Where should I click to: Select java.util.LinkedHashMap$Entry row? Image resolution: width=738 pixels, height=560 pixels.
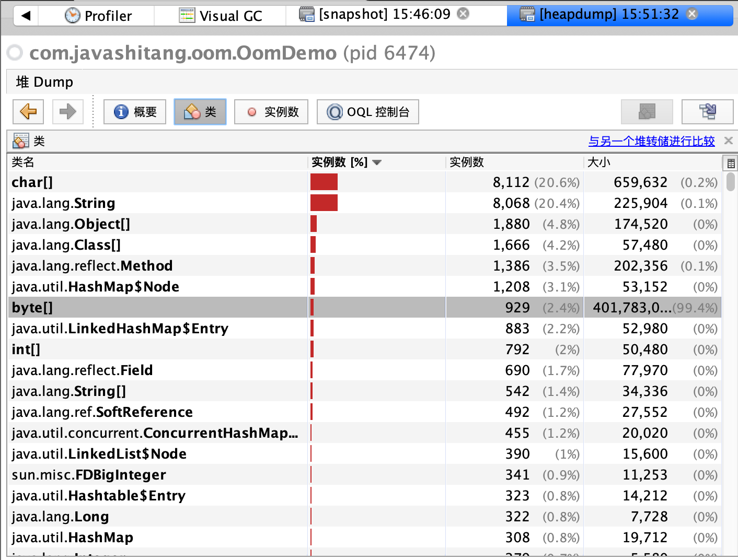[x=365, y=328]
